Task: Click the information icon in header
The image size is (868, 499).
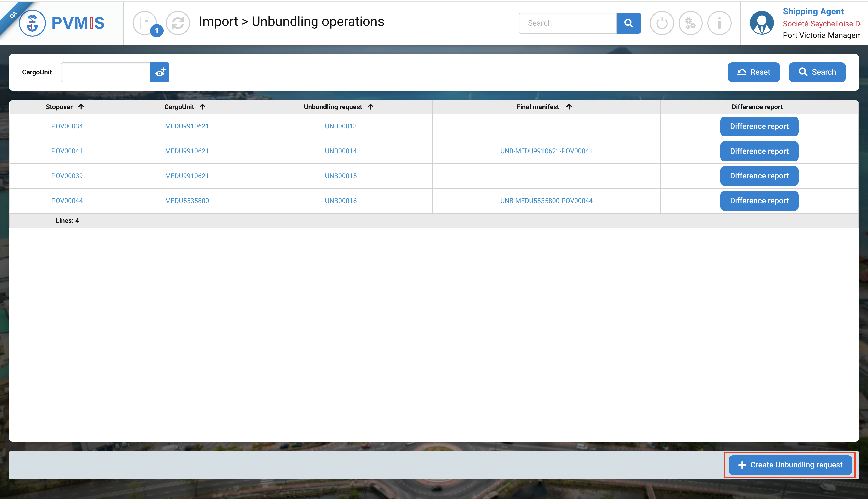Action: 719,23
